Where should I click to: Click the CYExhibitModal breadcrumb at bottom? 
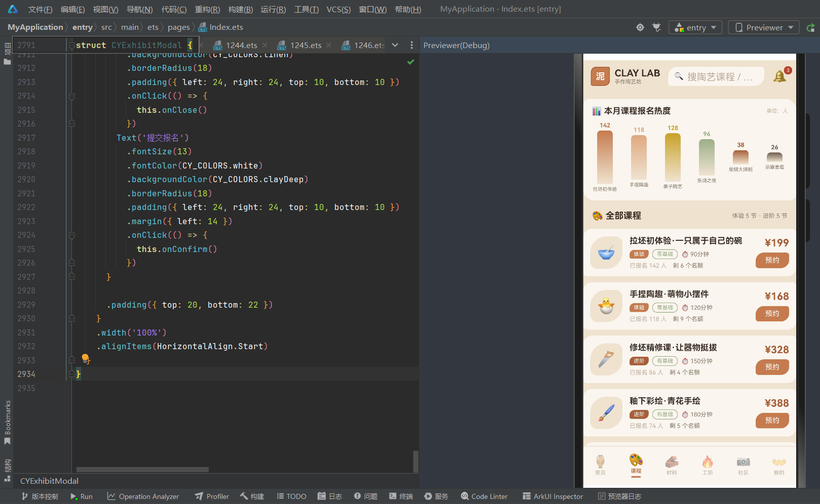click(x=49, y=481)
